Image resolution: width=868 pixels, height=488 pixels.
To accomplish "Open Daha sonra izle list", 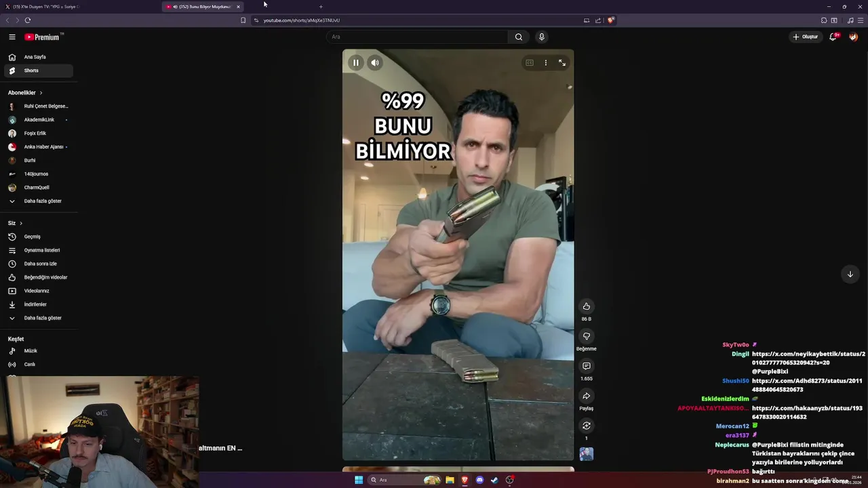I will 39,264.
